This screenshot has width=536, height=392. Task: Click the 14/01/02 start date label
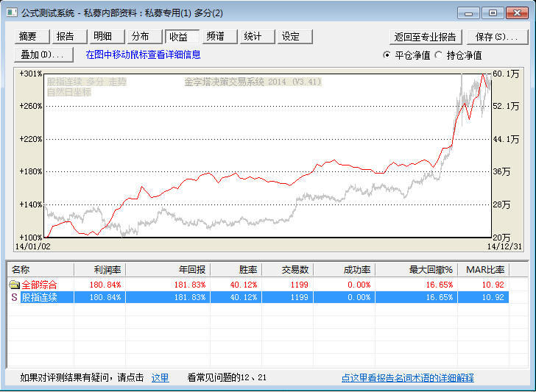[x=33, y=246]
